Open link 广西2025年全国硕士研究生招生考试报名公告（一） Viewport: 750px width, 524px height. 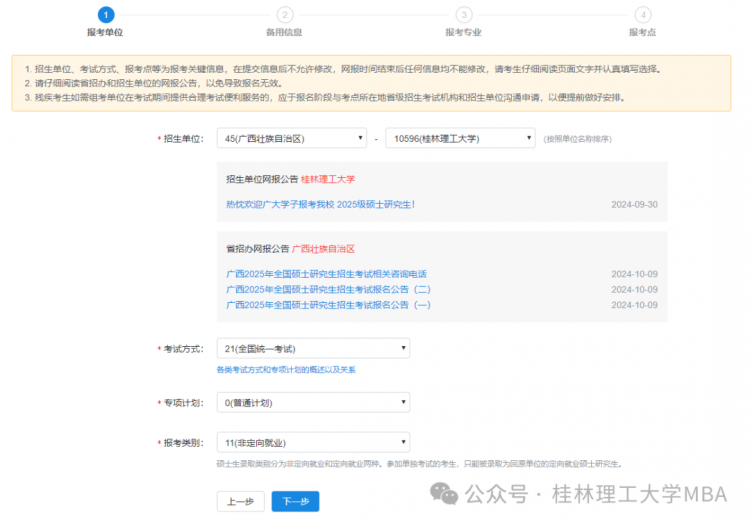pos(328,305)
